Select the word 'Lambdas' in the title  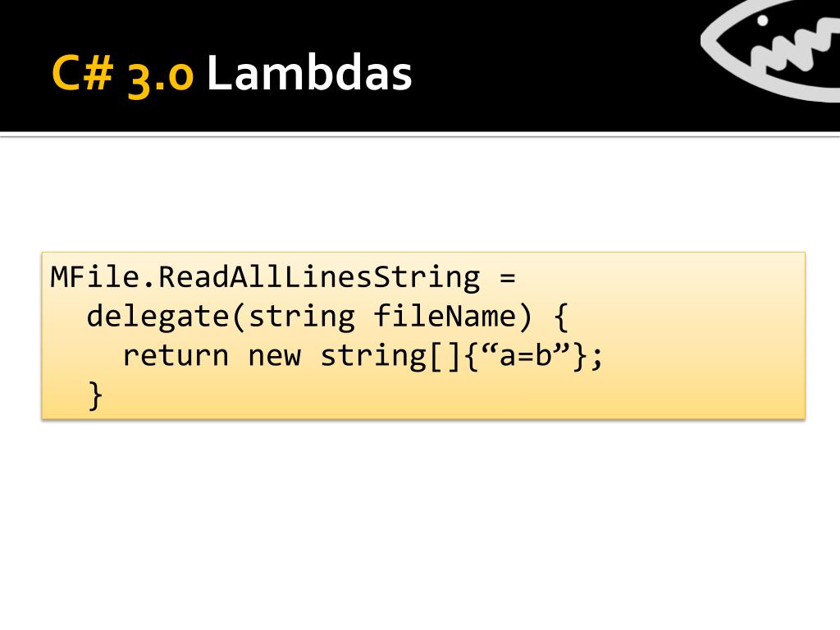pos(309,73)
